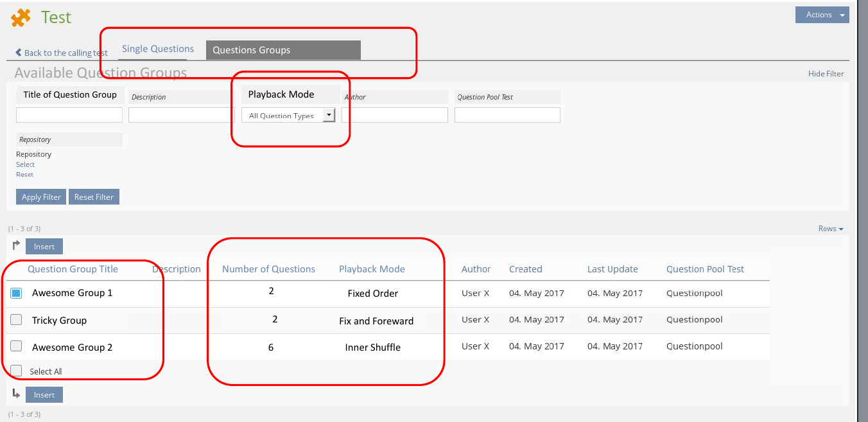This screenshot has width=868, height=422.
Task: Toggle the Select All checkbox
Action: [17, 371]
